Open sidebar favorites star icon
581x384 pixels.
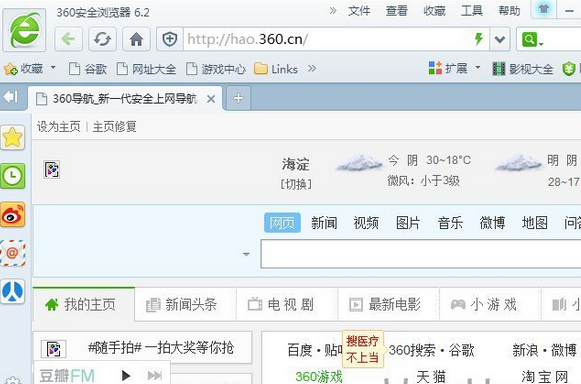pyautogui.click(x=13, y=138)
